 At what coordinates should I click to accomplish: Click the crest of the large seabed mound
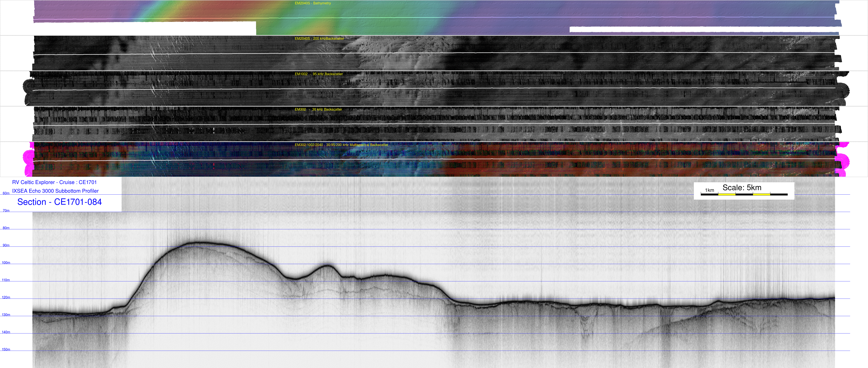pyautogui.click(x=201, y=242)
